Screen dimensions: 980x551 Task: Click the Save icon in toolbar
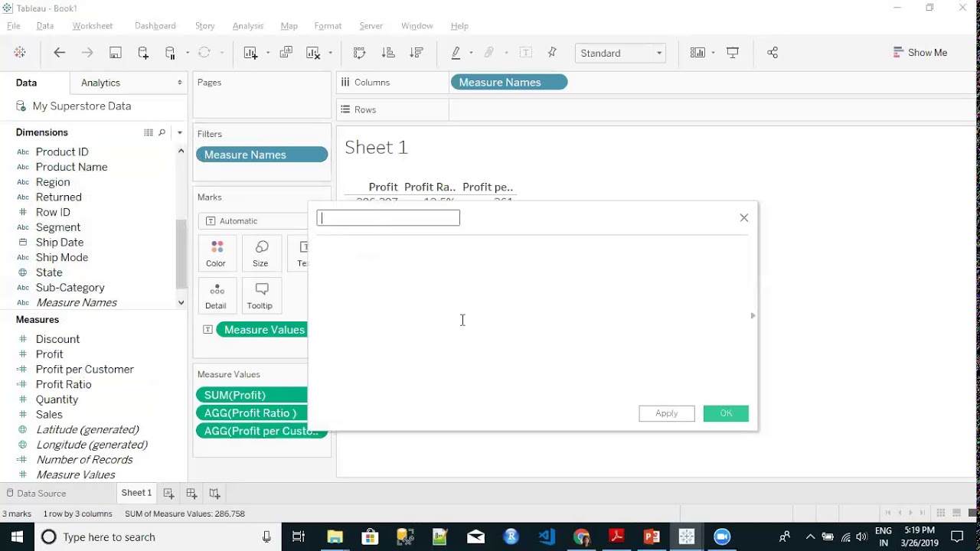(116, 53)
